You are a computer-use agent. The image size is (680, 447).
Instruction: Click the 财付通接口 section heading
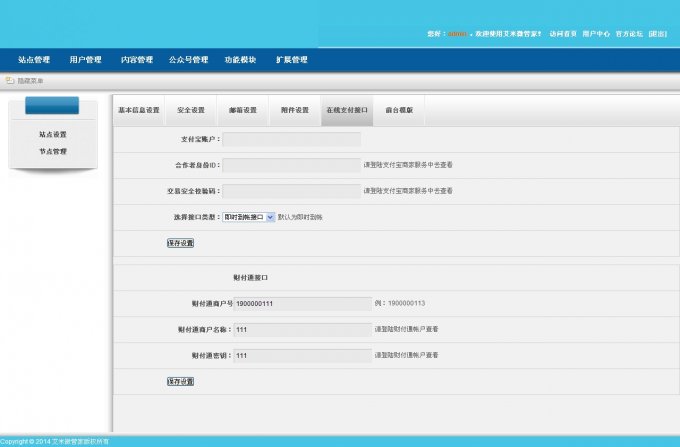(x=251, y=277)
